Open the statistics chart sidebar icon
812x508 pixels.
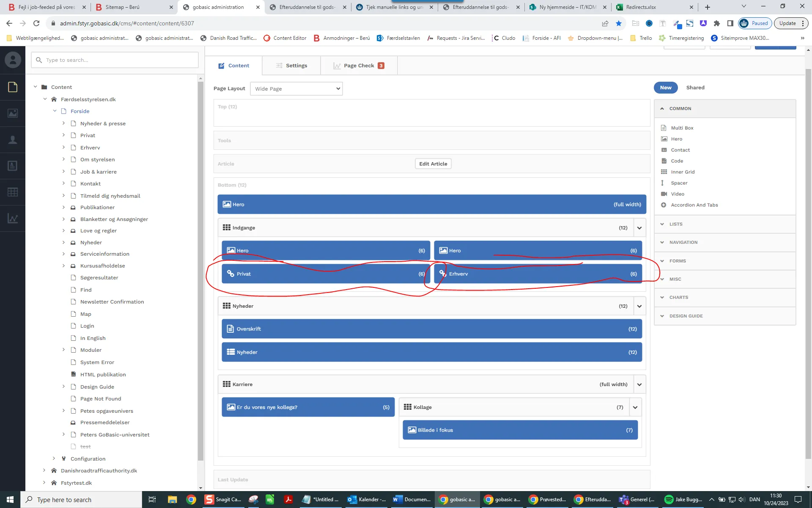pos(13,218)
